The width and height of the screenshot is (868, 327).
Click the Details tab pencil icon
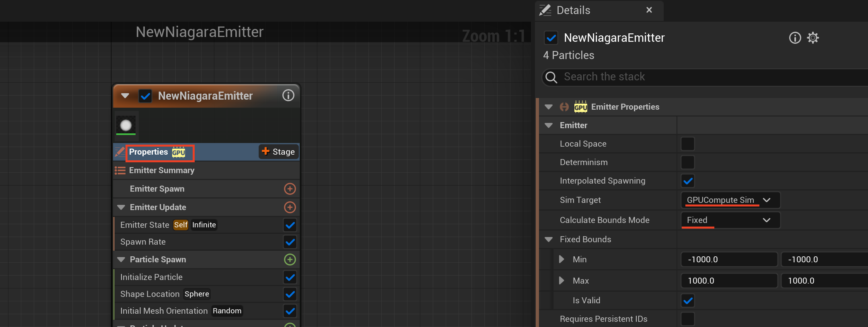545,10
